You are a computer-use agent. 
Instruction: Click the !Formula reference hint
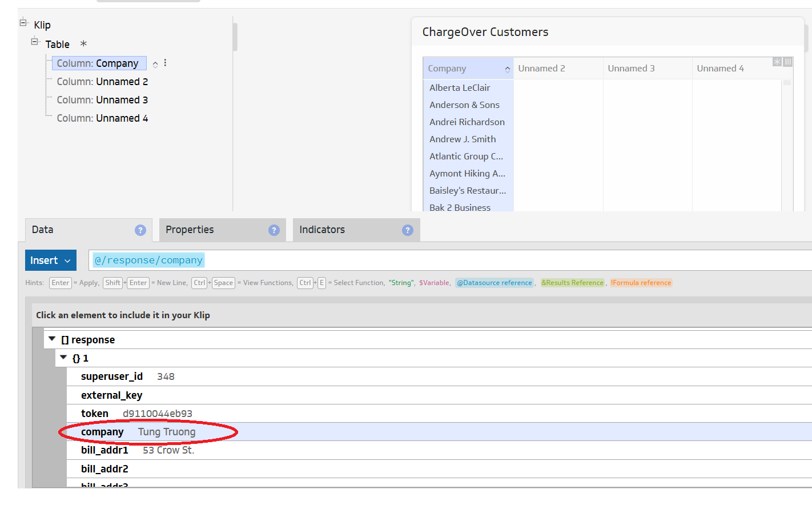[x=641, y=283]
